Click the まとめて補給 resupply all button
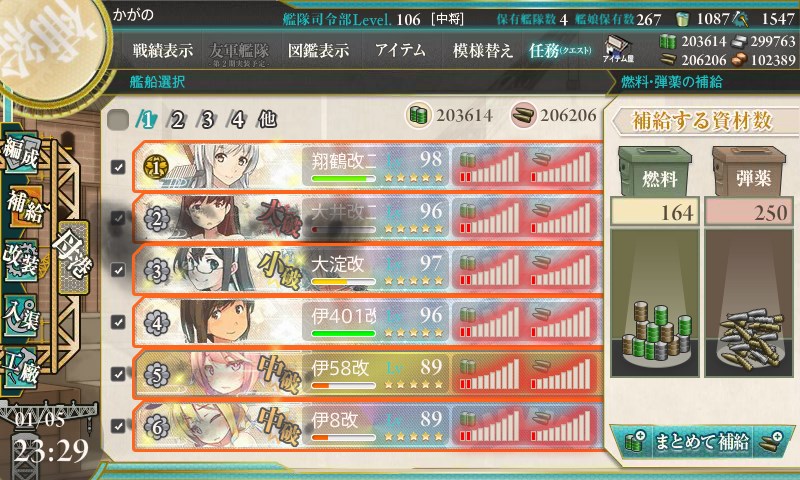The width and height of the screenshot is (800, 480). tap(702, 441)
